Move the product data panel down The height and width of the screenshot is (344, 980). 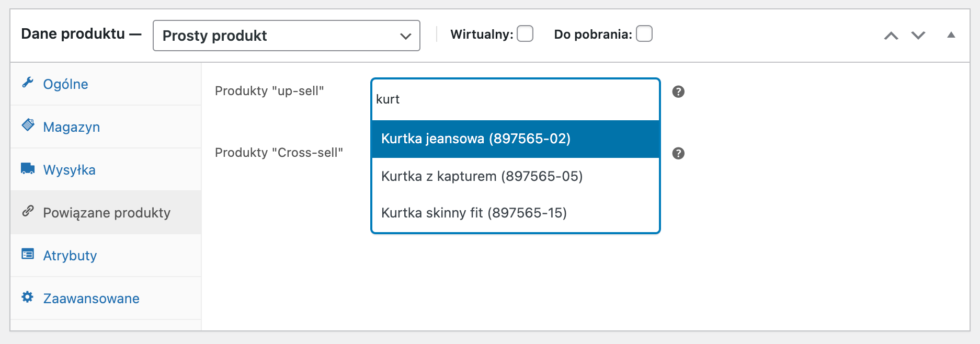coord(918,36)
